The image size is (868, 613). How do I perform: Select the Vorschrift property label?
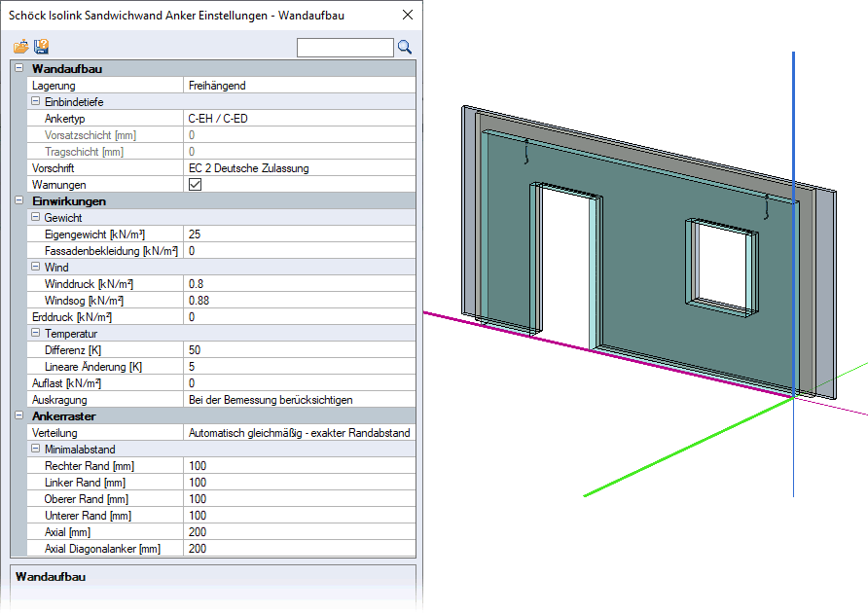[54, 167]
